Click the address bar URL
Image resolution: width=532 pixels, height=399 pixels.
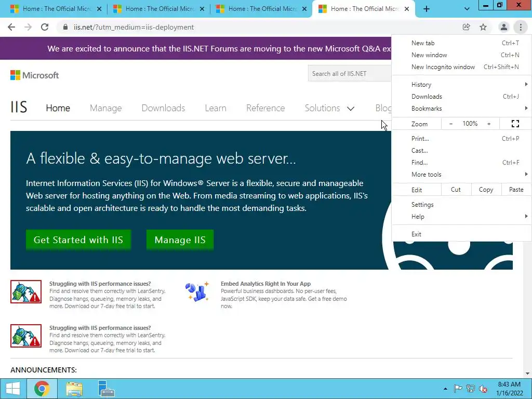coord(134,27)
